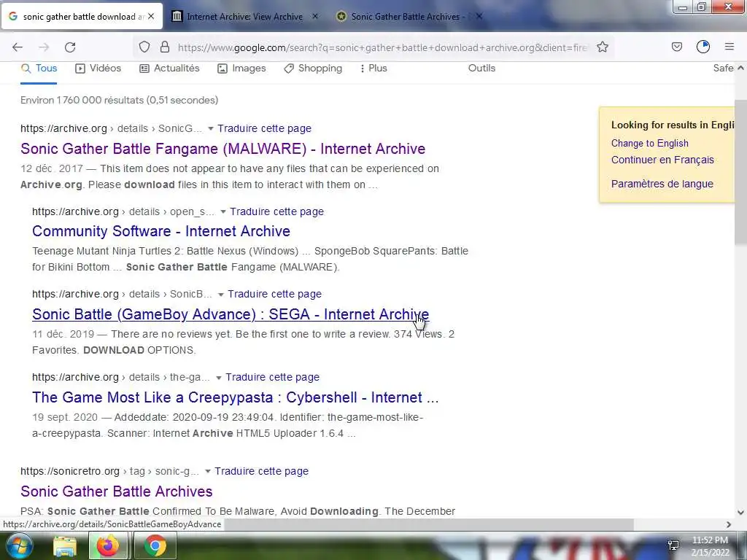Open File Explorer from taskbar
This screenshot has height=560, width=747.
(x=65, y=546)
